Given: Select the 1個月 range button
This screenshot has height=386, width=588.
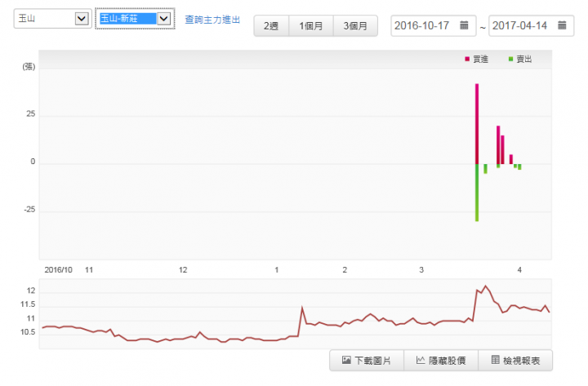Looking at the screenshot, I should pos(311,26).
